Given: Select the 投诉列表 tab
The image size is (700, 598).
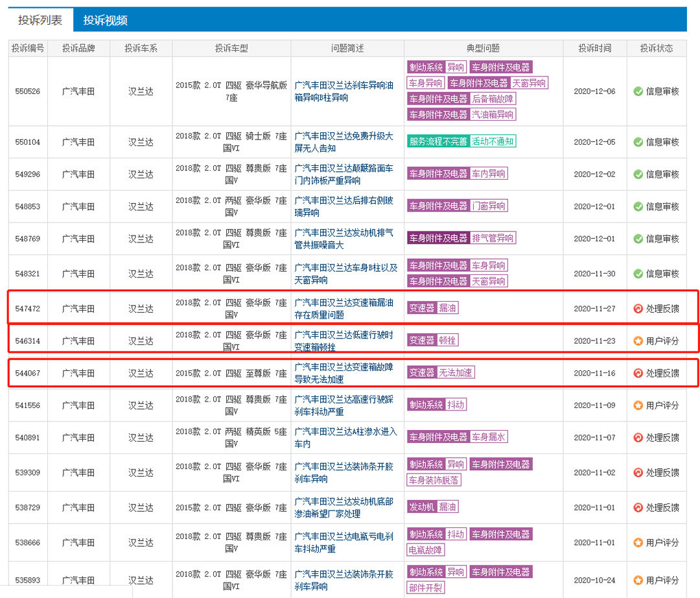Looking at the screenshot, I should pyautogui.click(x=40, y=20).
